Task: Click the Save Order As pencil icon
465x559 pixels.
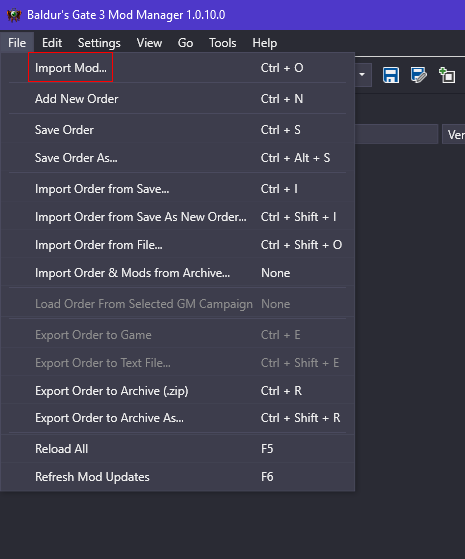Action: coord(419,75)
